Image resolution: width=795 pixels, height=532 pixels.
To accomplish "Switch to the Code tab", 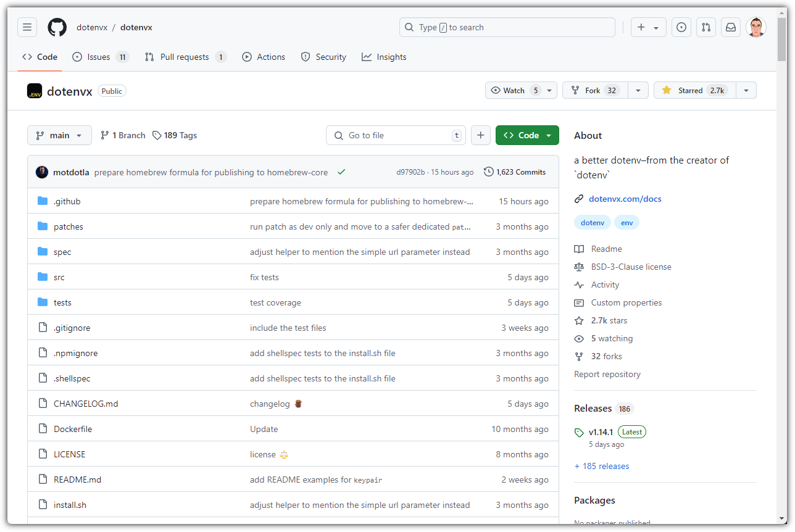I will (x=40, y=57).
